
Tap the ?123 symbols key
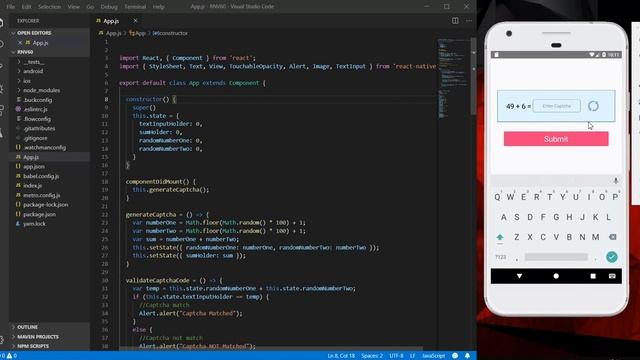(500, 257)
